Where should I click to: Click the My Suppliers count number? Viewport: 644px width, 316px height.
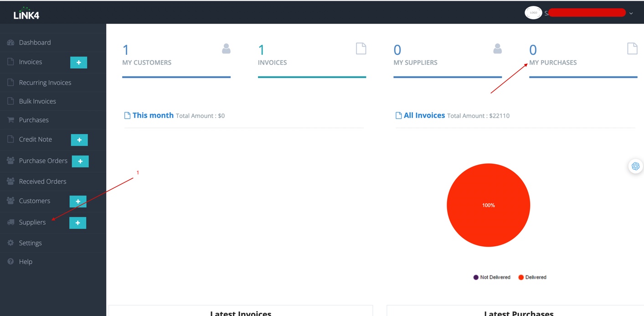[x=397, y=49]
